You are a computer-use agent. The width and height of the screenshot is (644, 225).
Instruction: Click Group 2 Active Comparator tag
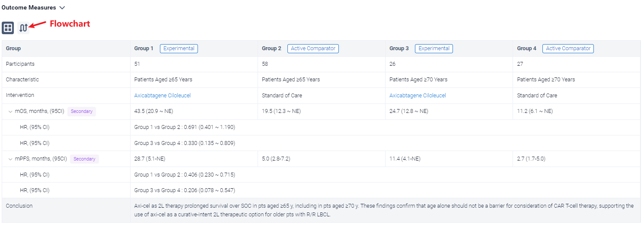pyautogui.click(x=313, y=48)
